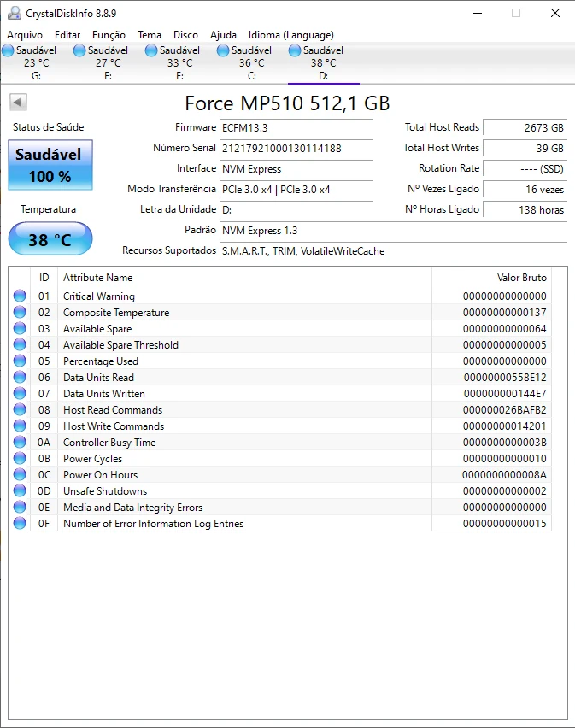Click the status orb for Controller Busy Time
The width and height of the screenshot is (575, 728).
20,442
